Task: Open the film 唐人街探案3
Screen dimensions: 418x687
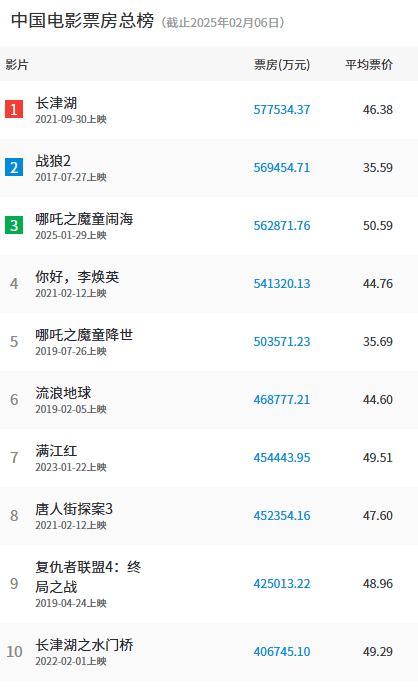Action: pos(74,509)
